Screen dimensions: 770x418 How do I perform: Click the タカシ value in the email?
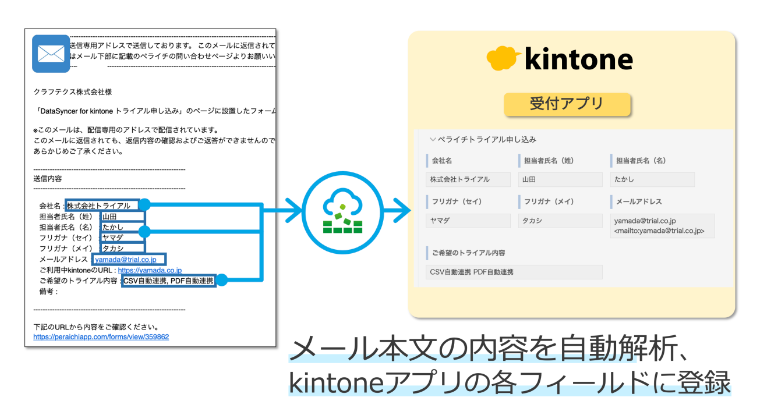click(113, 249)
